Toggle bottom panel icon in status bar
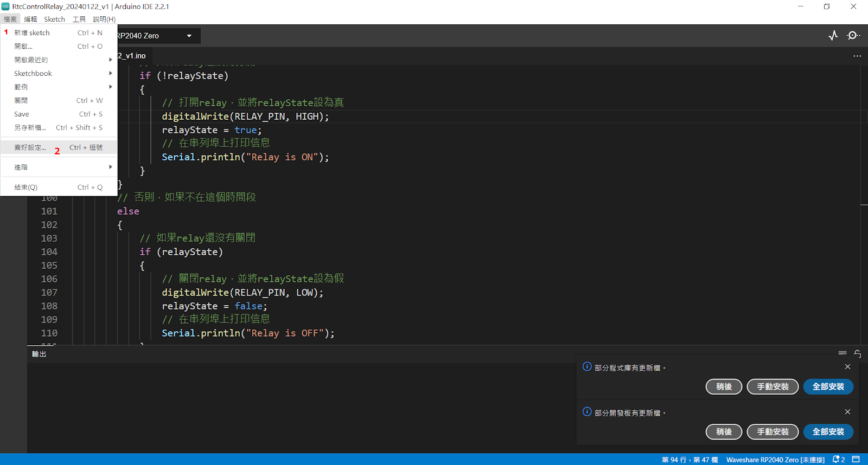The image size is (868, 465). [x=856, y=459]
